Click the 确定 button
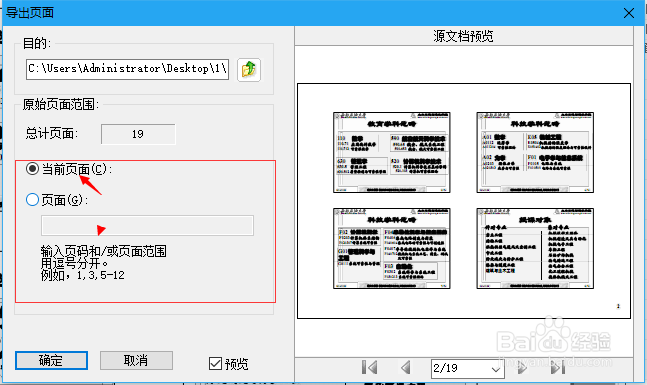Image resolution: width=647 pixels, height=385 pixels. tap(52, 360)
